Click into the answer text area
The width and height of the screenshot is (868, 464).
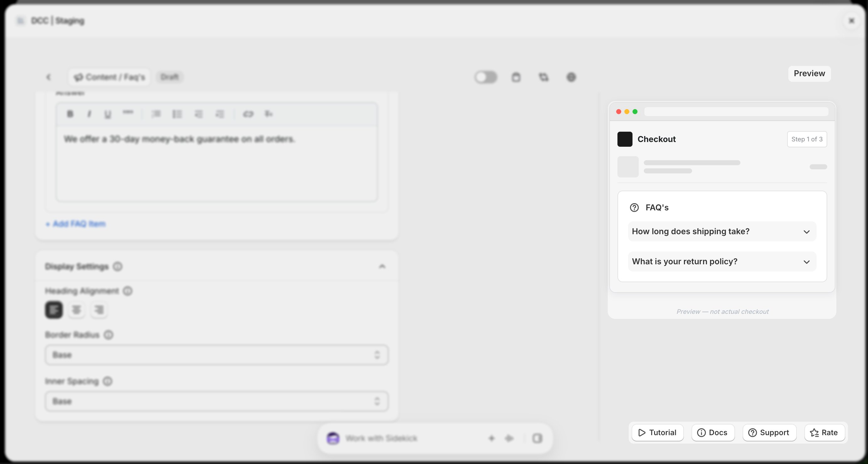217,164
